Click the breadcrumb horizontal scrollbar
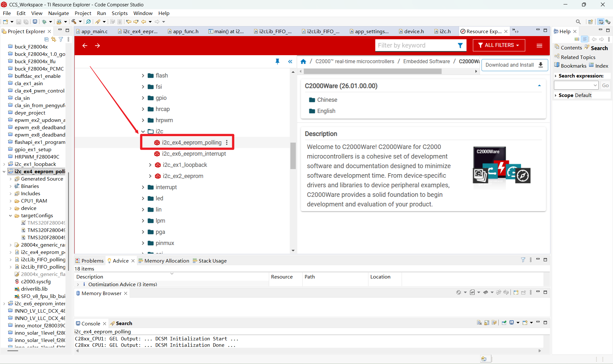The image size is (613, 364). (373, 71)
